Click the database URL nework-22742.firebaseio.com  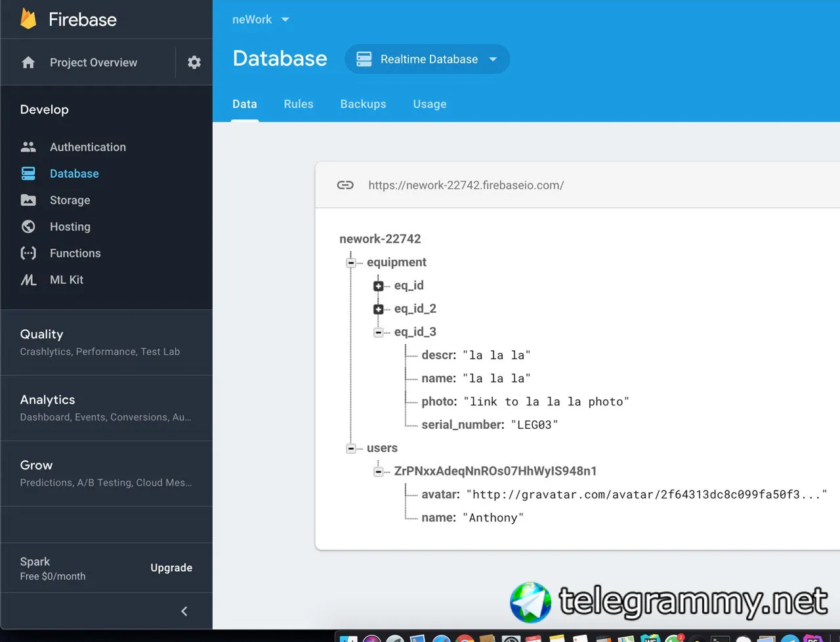pos(466,185)
